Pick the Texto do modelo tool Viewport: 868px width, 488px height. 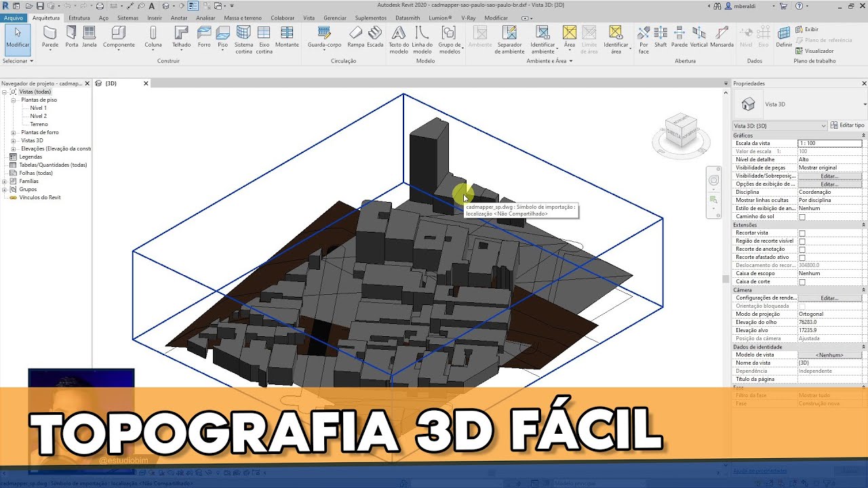coord(399,40)
